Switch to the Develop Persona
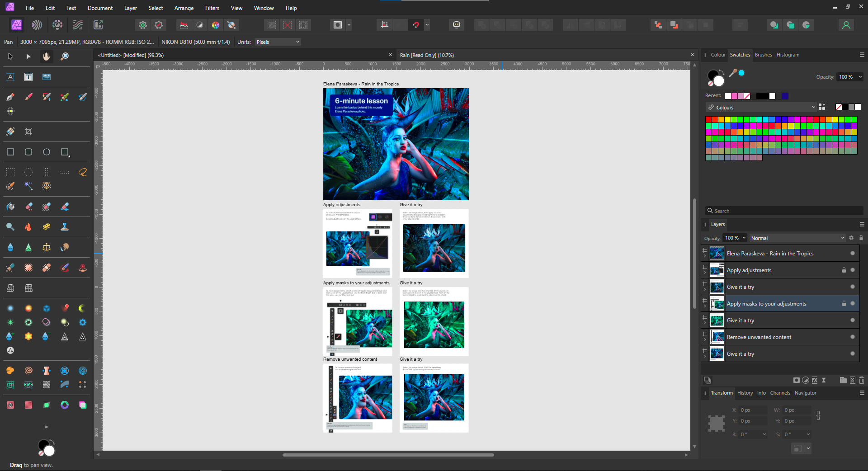The image size is (868, 471). point(57,25)
